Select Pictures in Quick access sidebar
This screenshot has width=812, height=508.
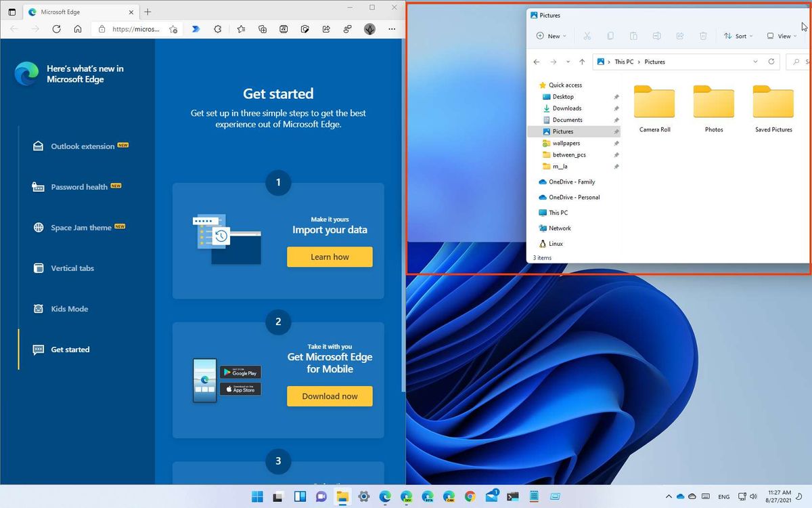point(563,131)
